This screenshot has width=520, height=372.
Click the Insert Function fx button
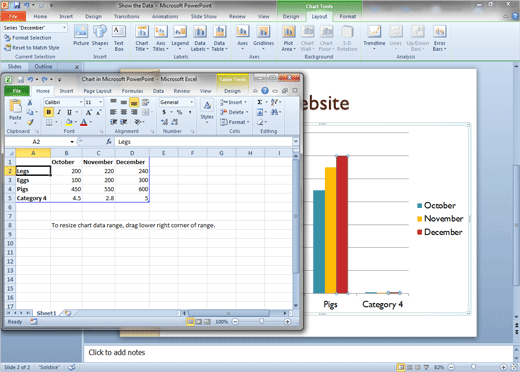pos(109,142)
